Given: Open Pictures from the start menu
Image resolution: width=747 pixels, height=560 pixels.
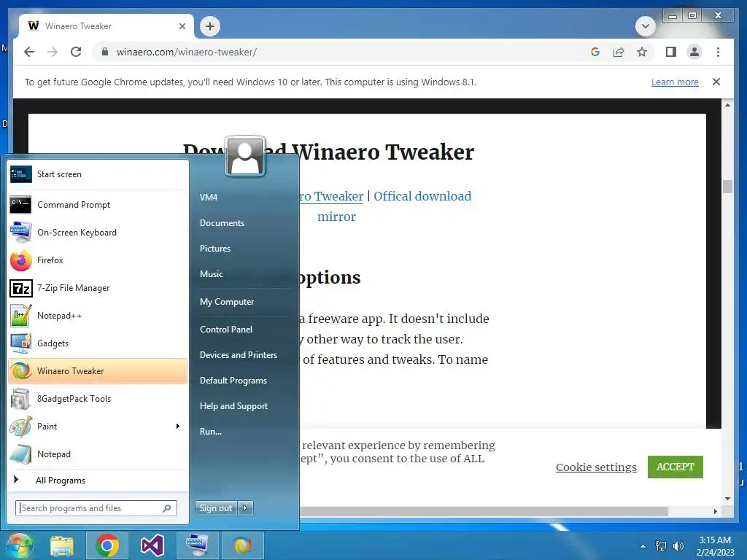Looking at the screenshot, I should pos(215,249).
